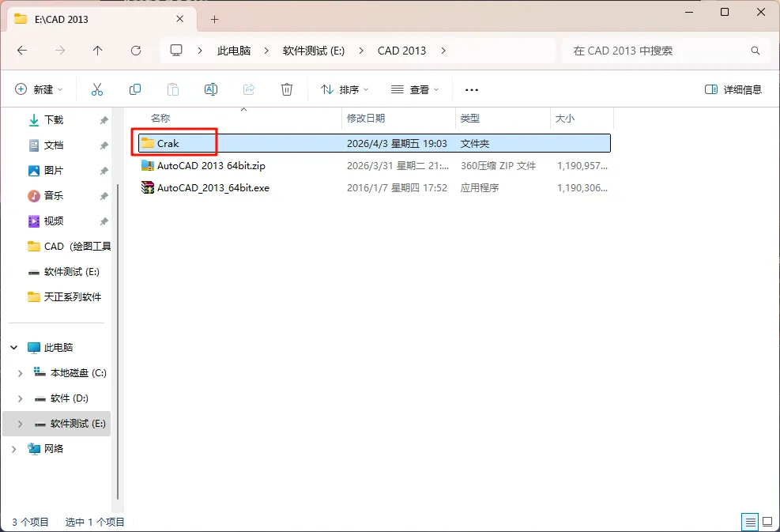The width and height of the screenshot is (780, 532).
Task: Close the E:\CAD 2013 tab
Action: coord(180,19)
